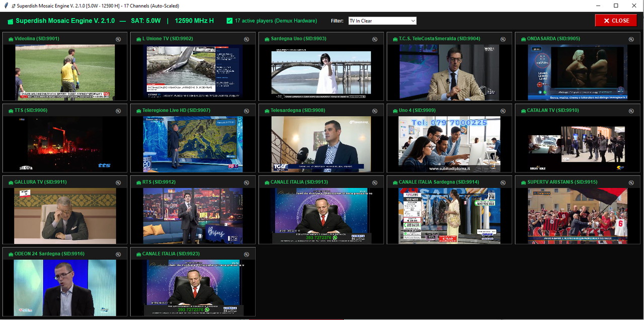Click the speaker icon on GALLURA TV tile

(x=118, y=183)
